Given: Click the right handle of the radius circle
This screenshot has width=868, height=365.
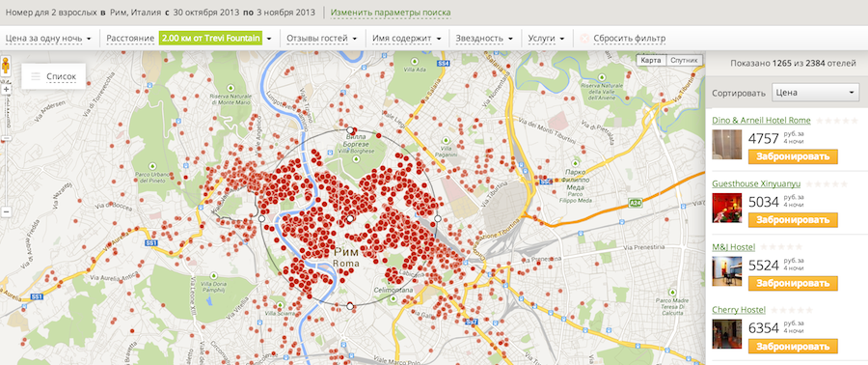Looking at the screenshot, I should (x=437, y=219).
